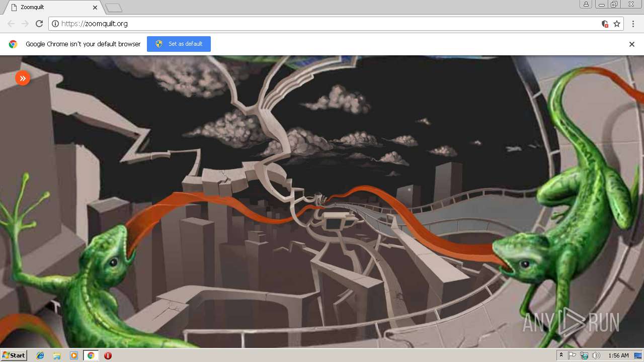
Task: Restore down the Chrome window
Action: pos(614,4)
